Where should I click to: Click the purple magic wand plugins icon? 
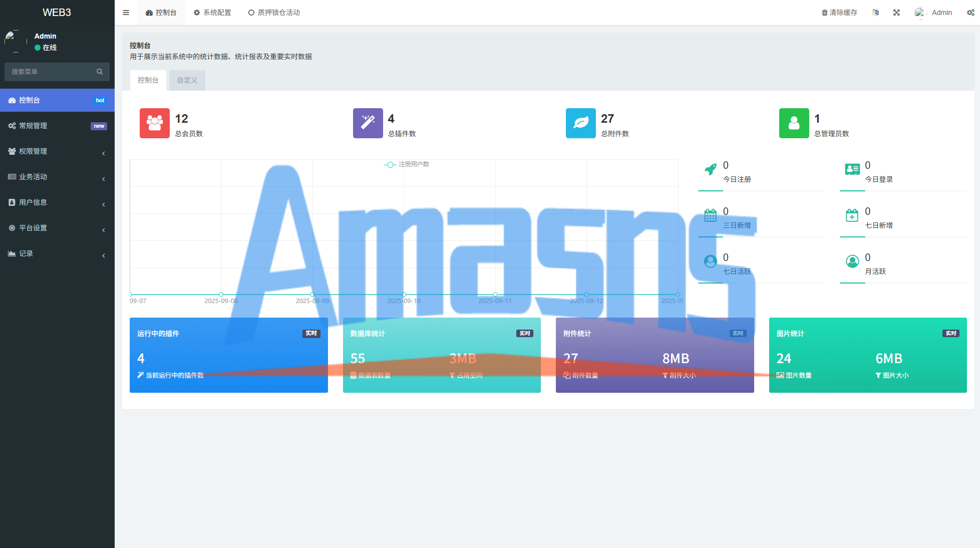[x=368, y=123]
